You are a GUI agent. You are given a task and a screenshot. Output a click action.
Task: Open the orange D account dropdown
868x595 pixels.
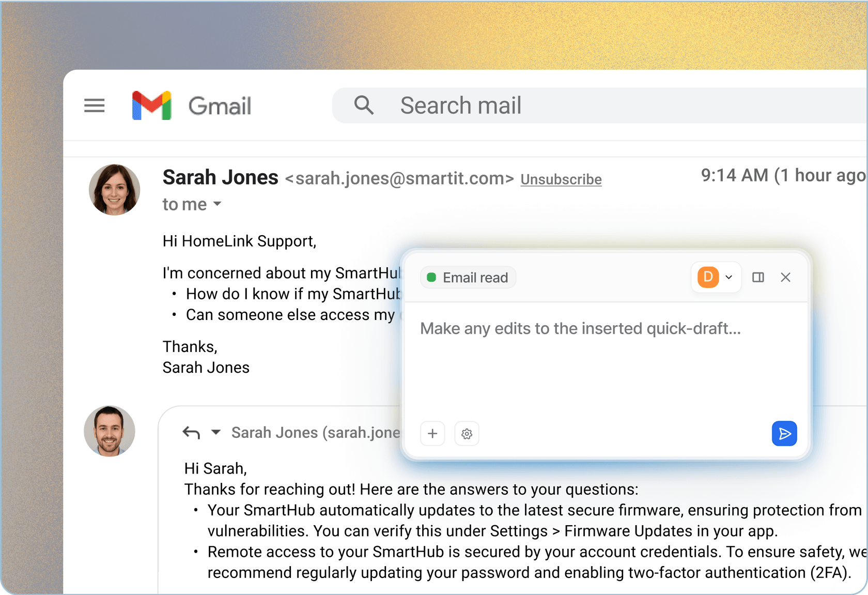(x=716, y=278)
